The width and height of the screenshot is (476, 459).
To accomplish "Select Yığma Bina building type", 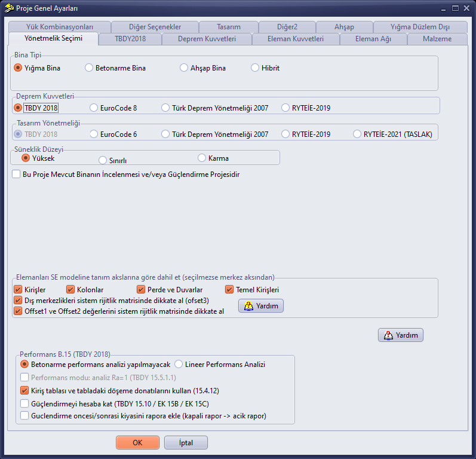I will (37, 68).
